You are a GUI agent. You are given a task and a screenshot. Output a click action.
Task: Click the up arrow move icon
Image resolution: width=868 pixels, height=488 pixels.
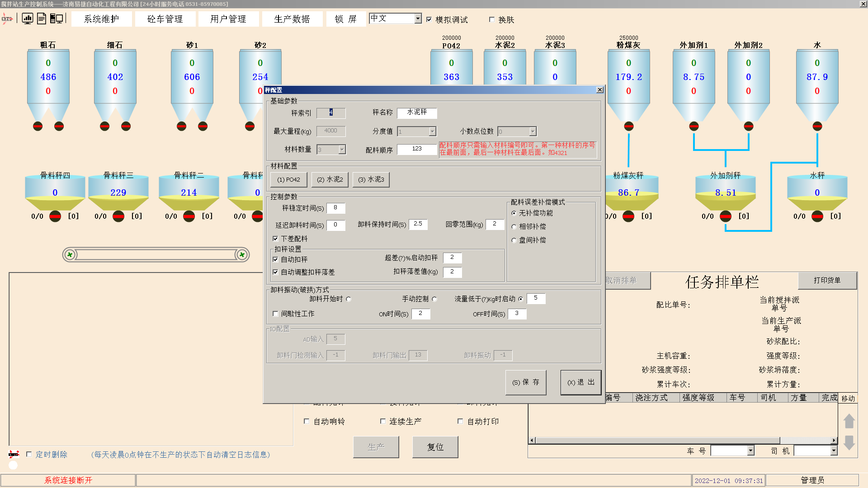(x=849, y=421)
